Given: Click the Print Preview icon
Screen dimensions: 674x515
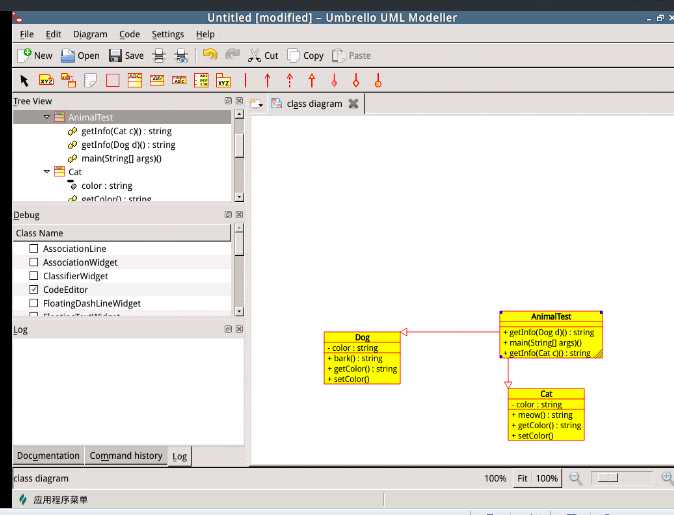Looking at the screenshot, I should coord(181,55).
